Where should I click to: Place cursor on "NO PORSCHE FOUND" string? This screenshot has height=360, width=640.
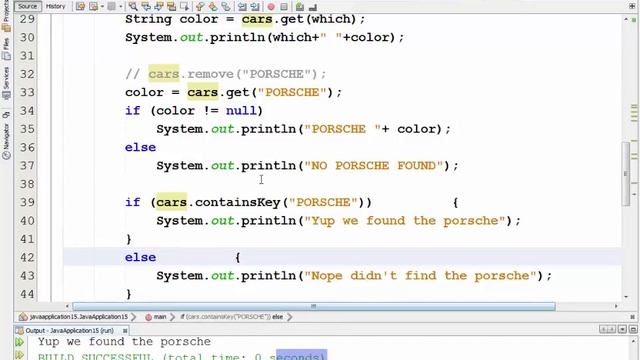coord(373,166)
